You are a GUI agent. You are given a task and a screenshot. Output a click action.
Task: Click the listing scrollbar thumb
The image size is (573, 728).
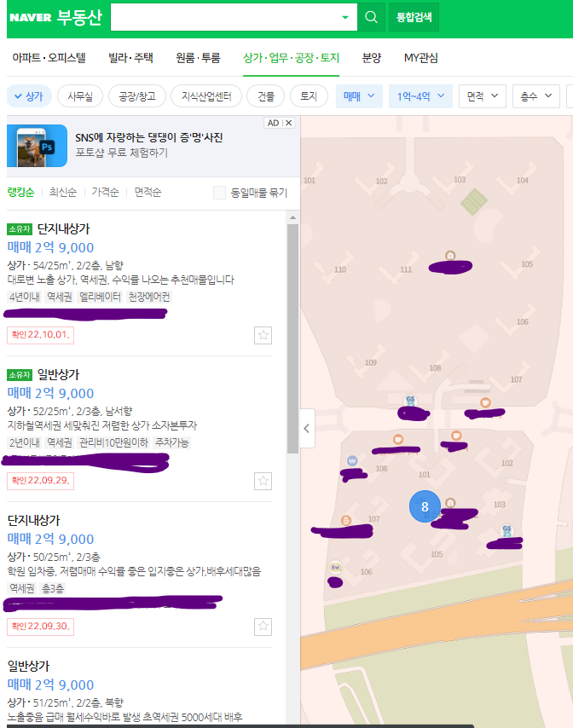(x=292, y=339)
